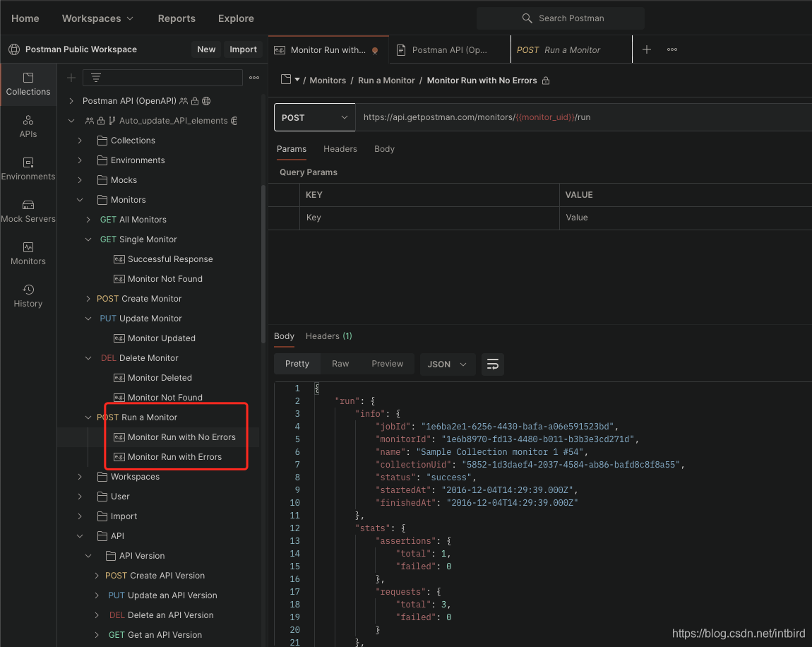Open the History sidebar panel
This screenshot has width=812, height=647.
(x=28, y=296)
